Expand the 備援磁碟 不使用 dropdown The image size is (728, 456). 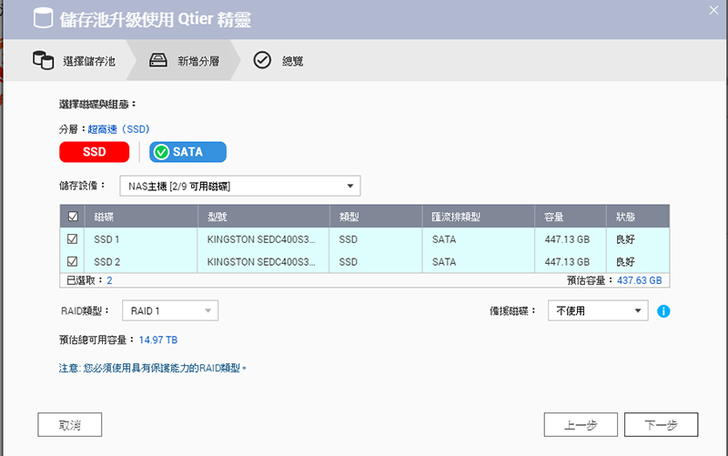598,311
